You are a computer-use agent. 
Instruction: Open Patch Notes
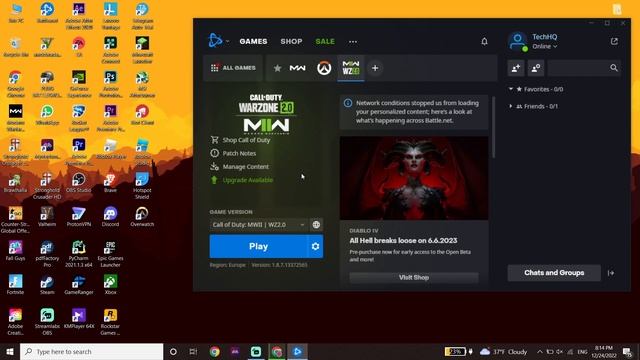click(x=233, y=153)
